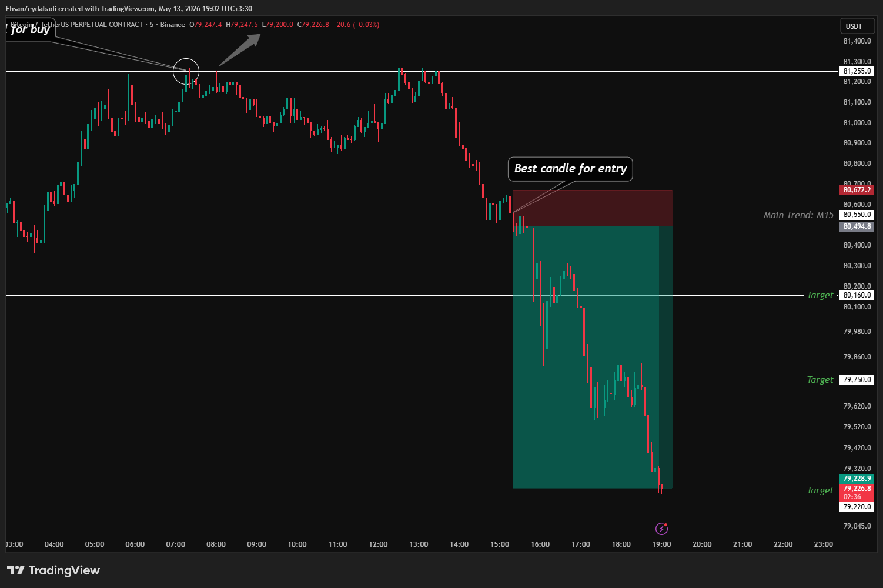Select the red stop-loss zone of the short position

[593, 208]
